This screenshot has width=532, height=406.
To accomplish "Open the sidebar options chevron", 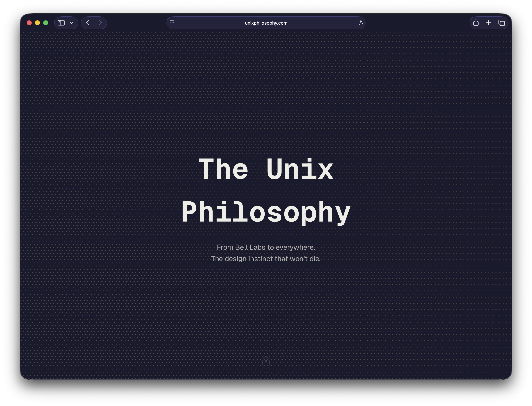I will coord(71,23).
